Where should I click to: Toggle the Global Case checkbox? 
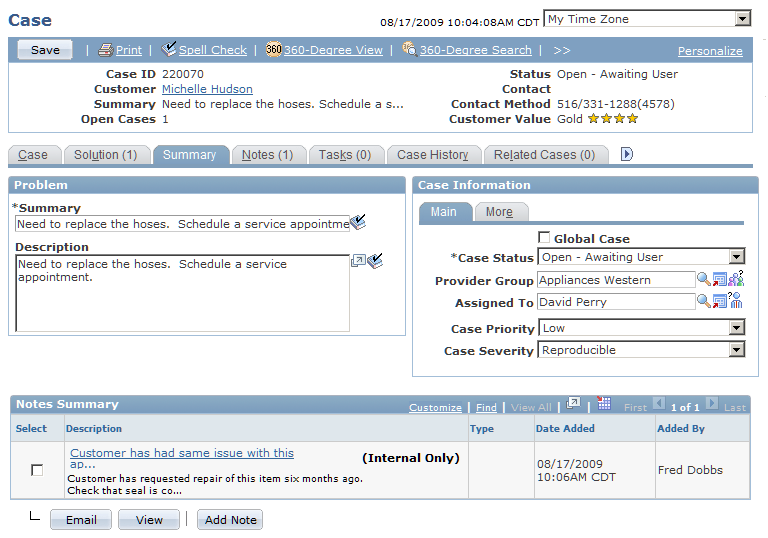(x=544, y=238)
